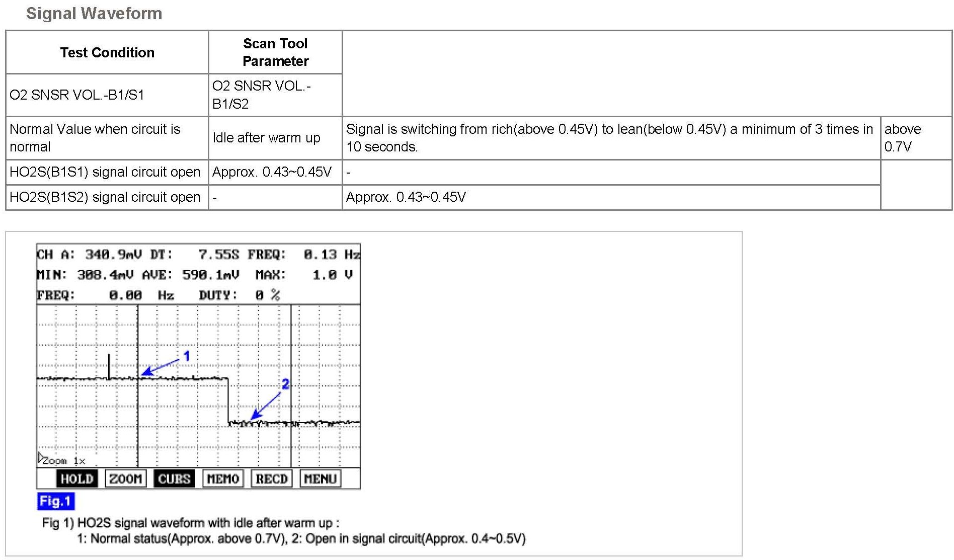Click the MENU button on the scope
954x560 pixels.
click(x=321, y=478)
